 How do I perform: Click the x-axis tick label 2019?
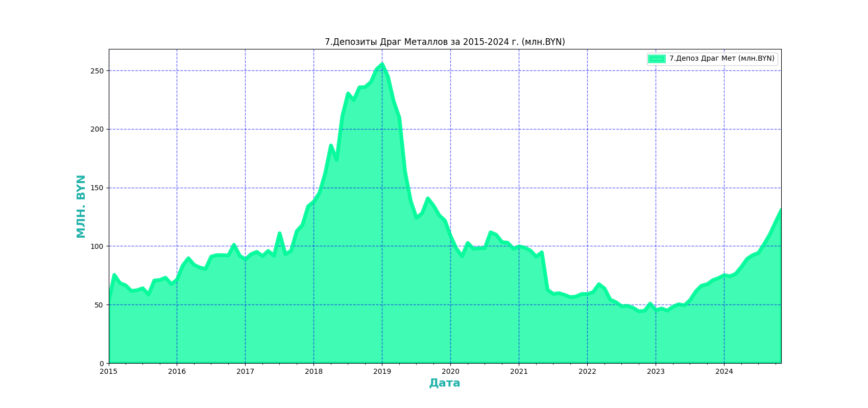coord(382,372)
